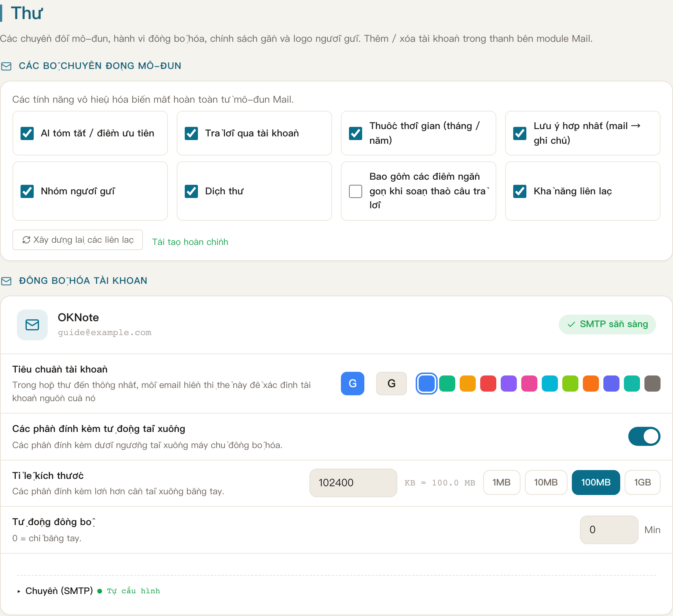Click Xây dựng lại các liên lạc button

pos(78,240)
